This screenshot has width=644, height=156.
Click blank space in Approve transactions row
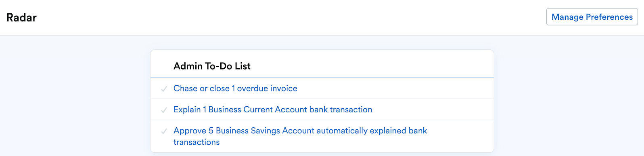(x=460, y=136)
